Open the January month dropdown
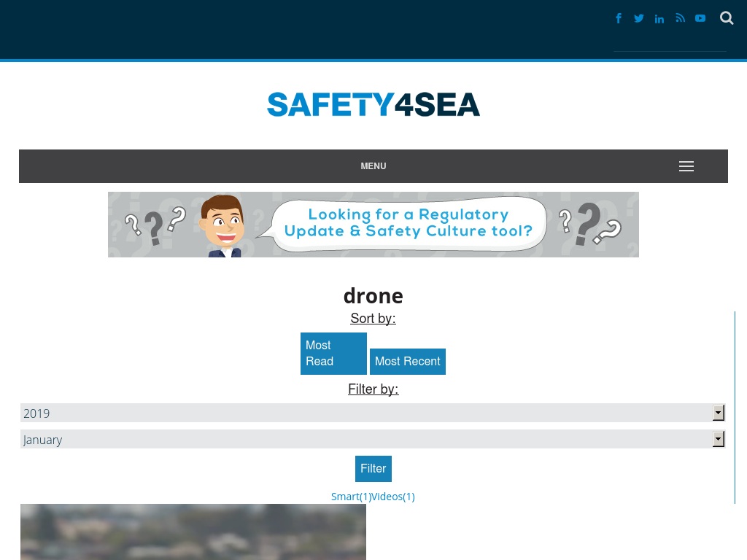Viewport: 747px width, 560px height. 373,439
